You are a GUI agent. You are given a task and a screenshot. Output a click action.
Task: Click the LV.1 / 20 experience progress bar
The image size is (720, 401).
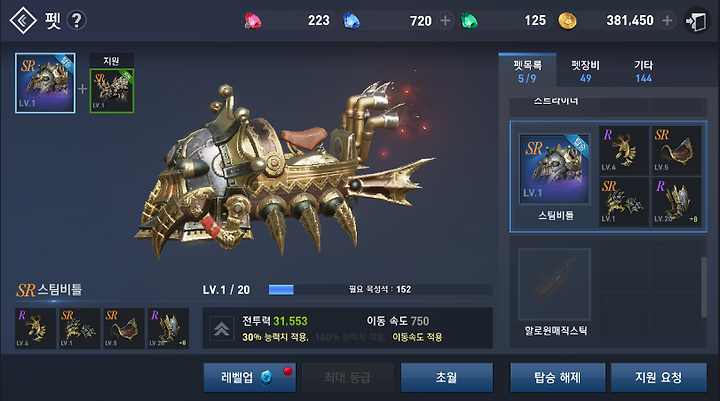click(380, 290)
